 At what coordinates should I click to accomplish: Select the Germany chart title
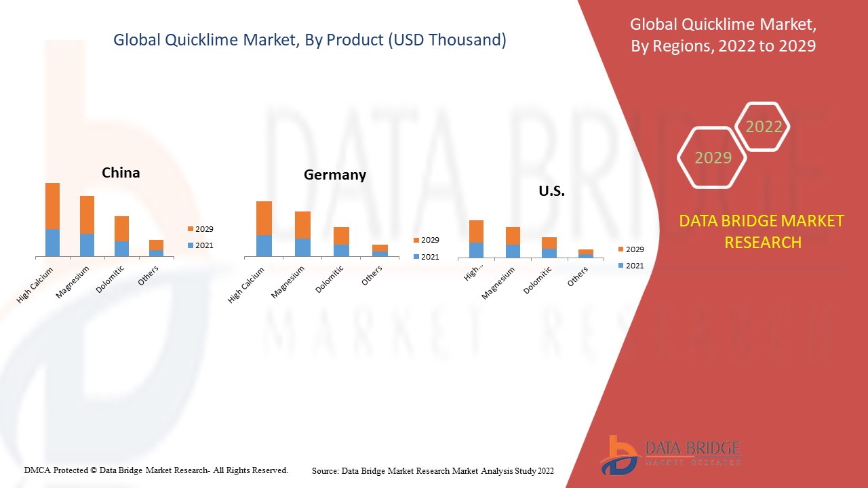click(x=335, y=175)
